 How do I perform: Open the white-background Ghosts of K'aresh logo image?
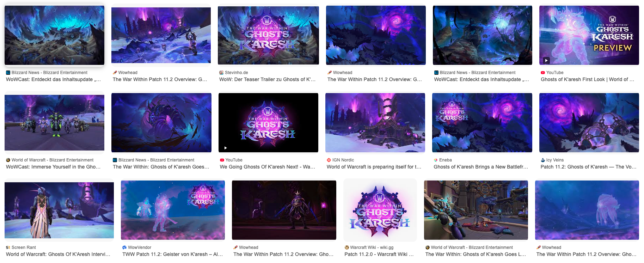(380, 210)
